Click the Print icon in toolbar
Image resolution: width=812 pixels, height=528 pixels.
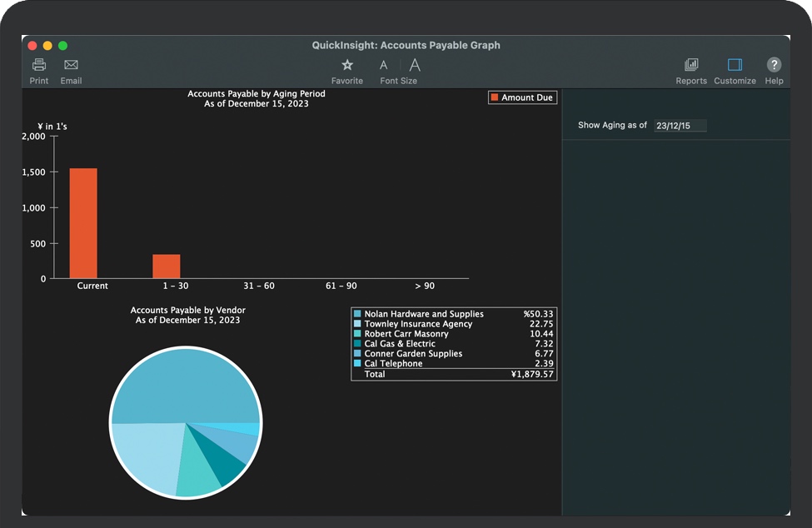(39, 65)
